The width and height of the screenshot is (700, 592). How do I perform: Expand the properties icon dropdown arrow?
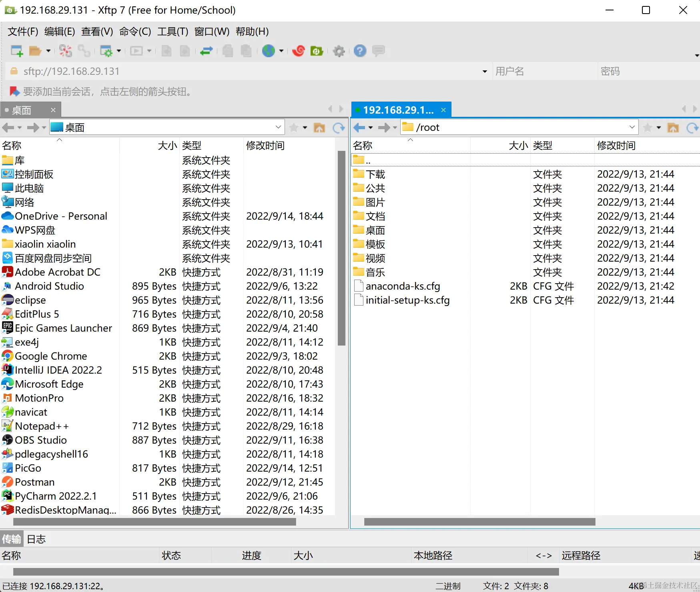point(119,51)
